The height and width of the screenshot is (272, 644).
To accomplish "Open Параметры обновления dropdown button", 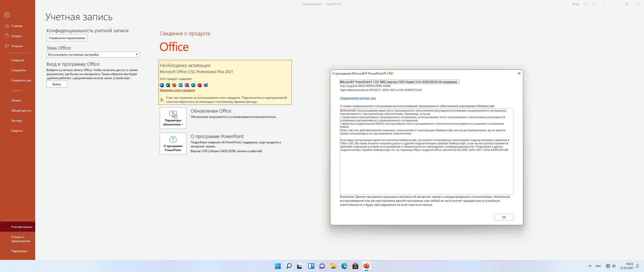I will (173, 118).
